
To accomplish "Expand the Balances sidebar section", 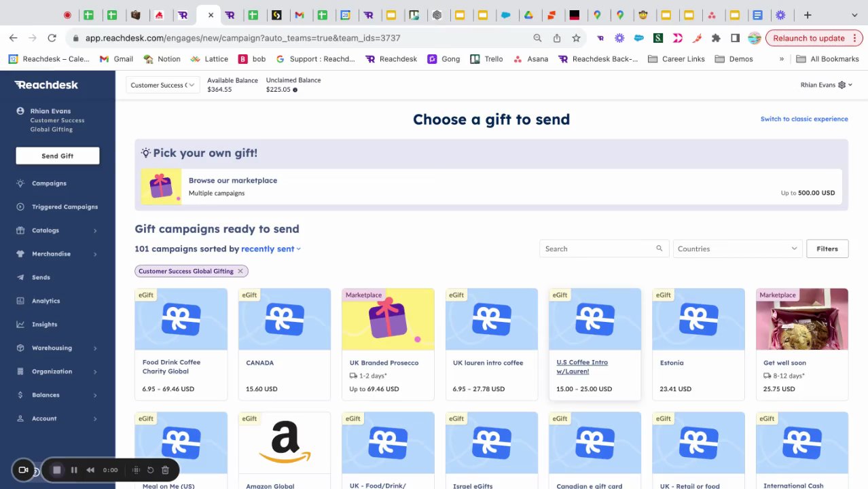I will (57, 395).
